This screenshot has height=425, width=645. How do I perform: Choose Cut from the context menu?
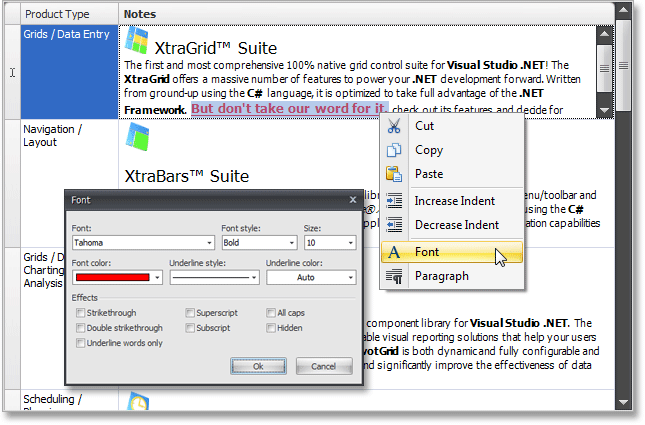point(452,126)
